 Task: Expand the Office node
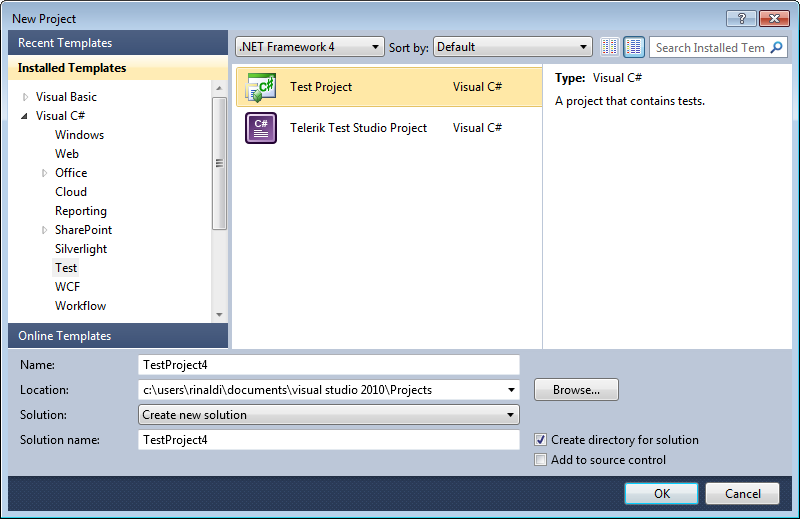coord(44,173)
